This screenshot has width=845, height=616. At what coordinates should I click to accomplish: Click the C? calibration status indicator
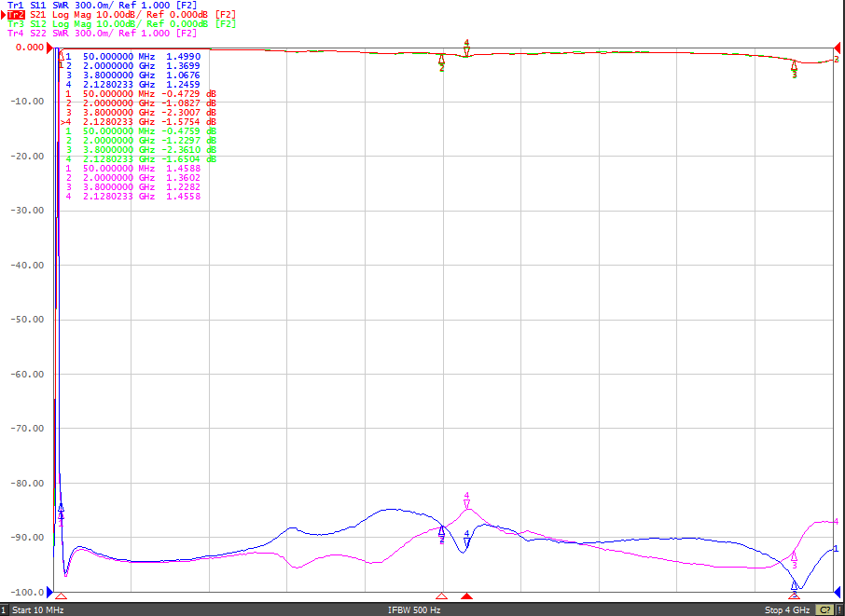click(x=824, y=610)
